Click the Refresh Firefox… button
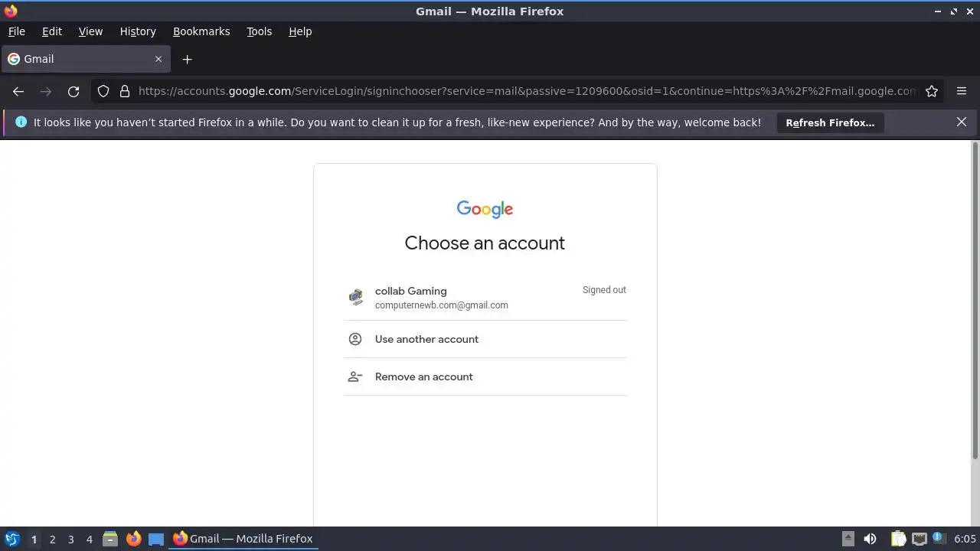Screen dimensions: 980x551 point(830,122)
